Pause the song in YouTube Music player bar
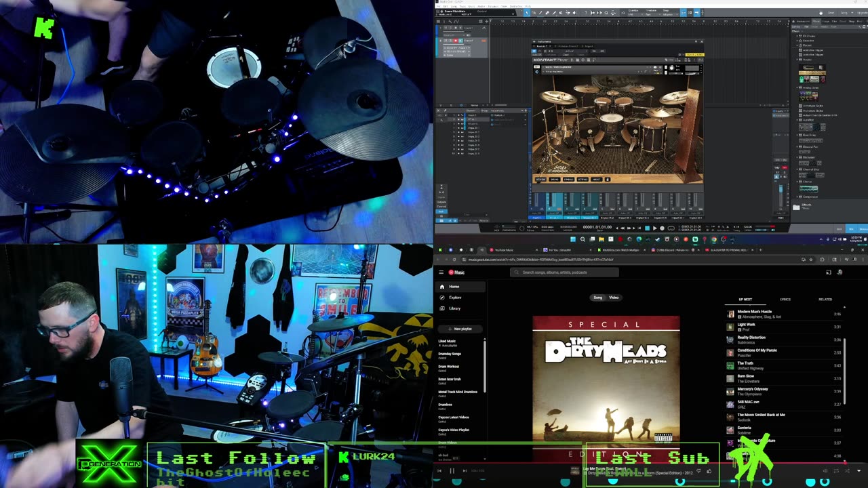The height and width of the screenshot is (488, 868). click(x=452, y=471)
